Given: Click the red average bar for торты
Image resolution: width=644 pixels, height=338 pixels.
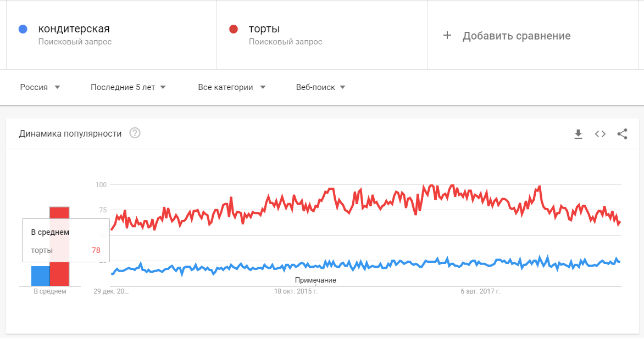Looking at the screenshot, I should [59, 246].
